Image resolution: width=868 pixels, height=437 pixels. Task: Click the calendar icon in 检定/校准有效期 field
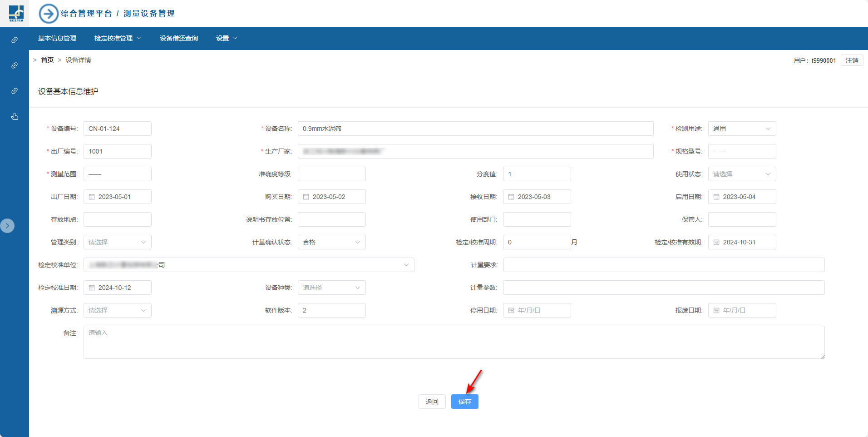[x=716, y=243]
